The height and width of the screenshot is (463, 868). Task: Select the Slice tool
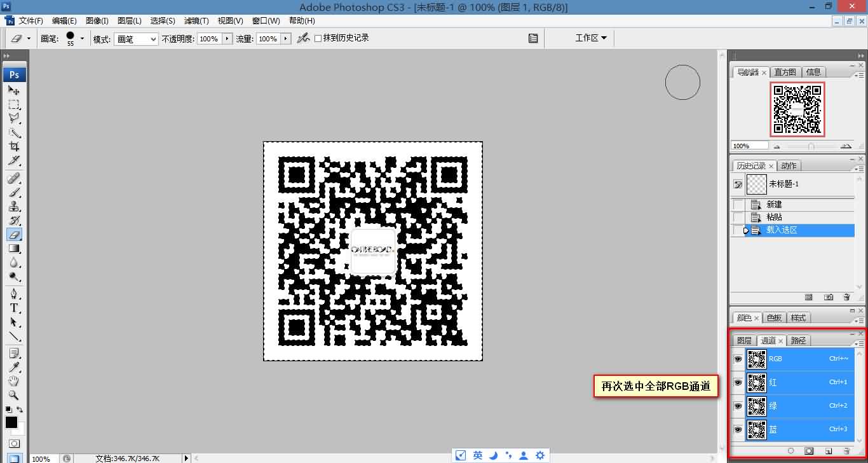pos(14,160)
